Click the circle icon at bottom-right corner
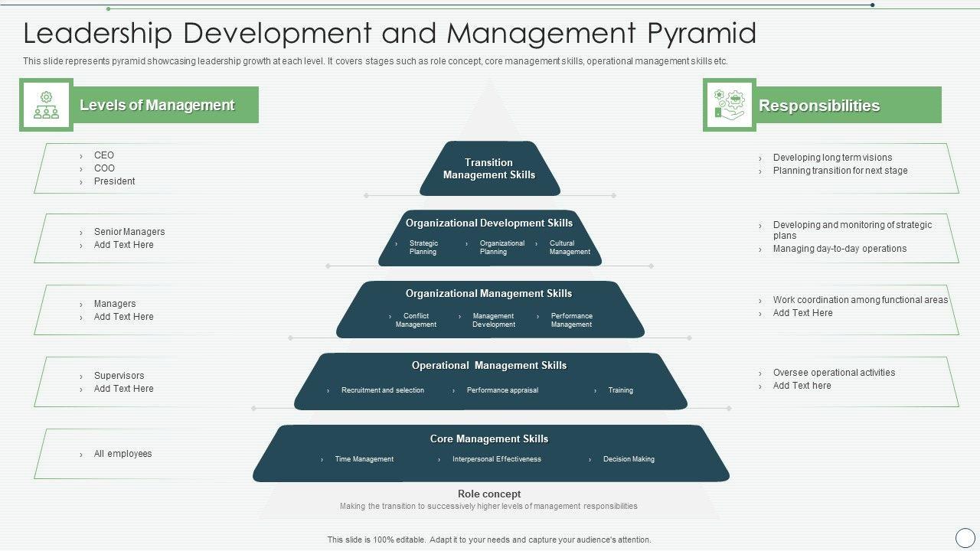 965,537
